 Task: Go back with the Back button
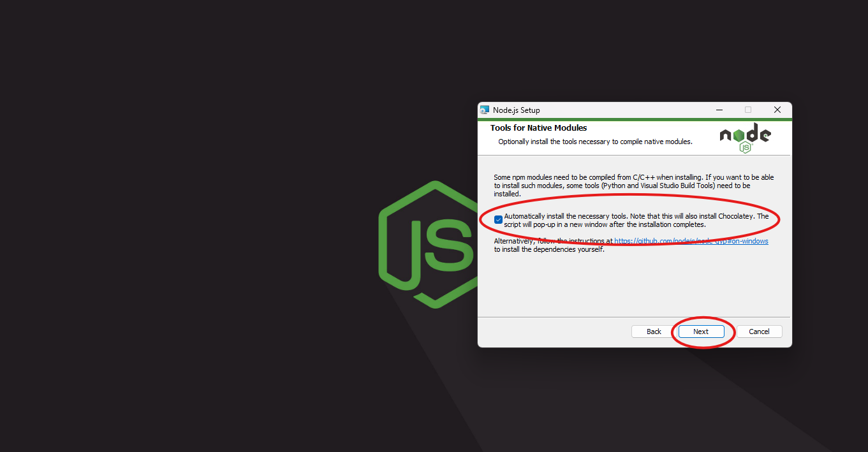pos(654,332)
